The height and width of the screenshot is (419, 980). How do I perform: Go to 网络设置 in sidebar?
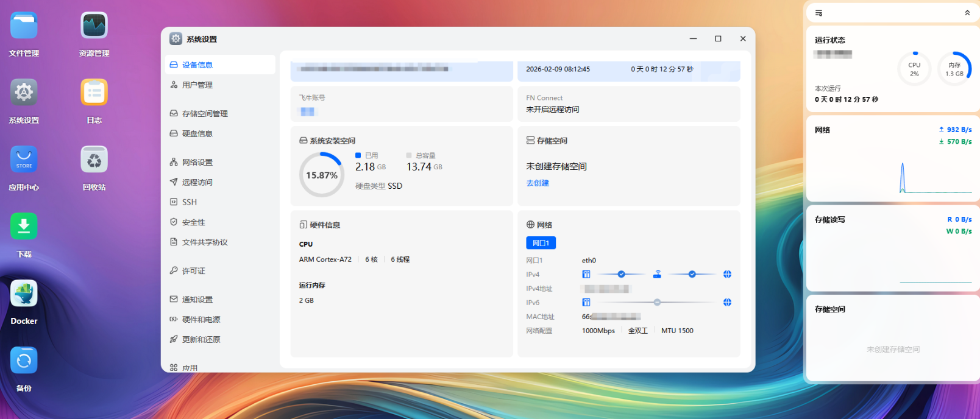[x=197, y=163]
